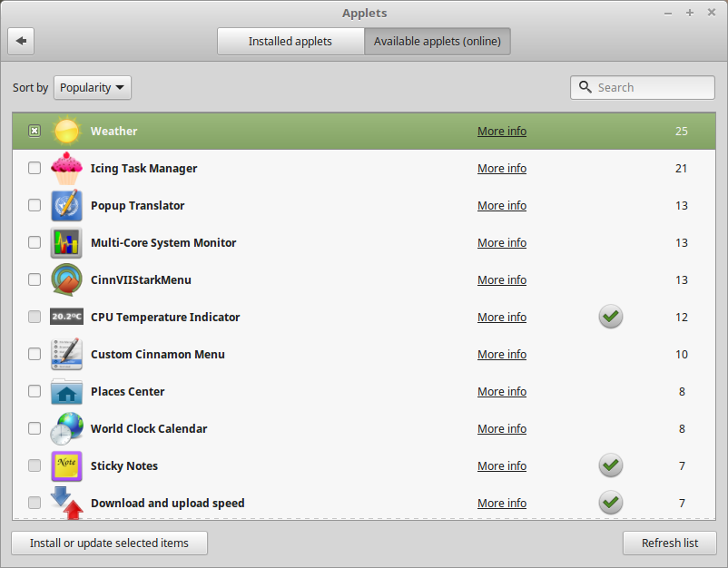Uncheck the Weather applet selection box
728x568 pixels.
tap(34, 131)
